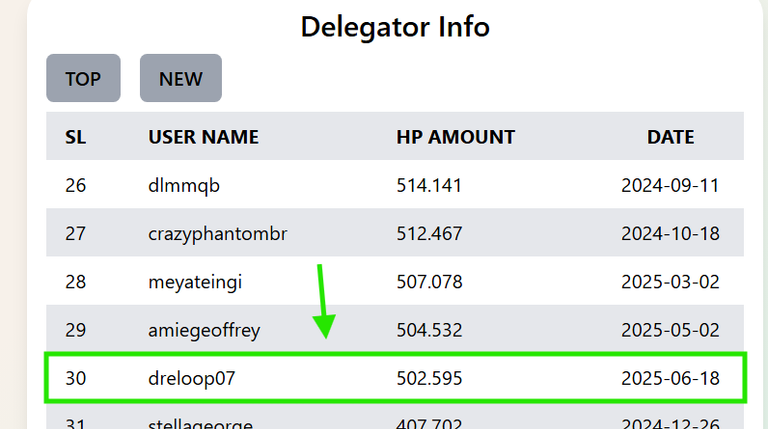This screenshot has width=768, height=429.
Task: Click the USER NAME column header
Action: coord(203,137)
